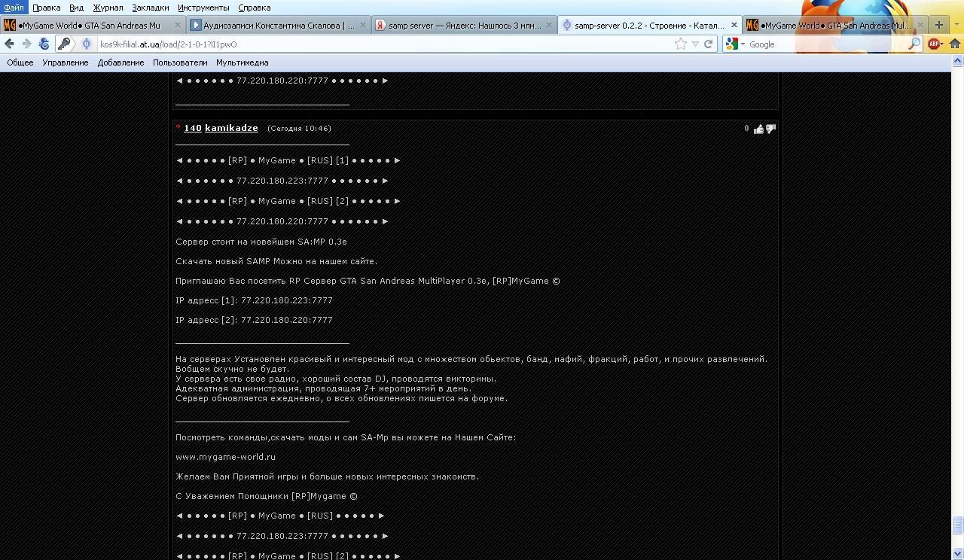Open the Управление admin bar menu
The width and height of the screenshot is (964, 560).
point(66,62)
